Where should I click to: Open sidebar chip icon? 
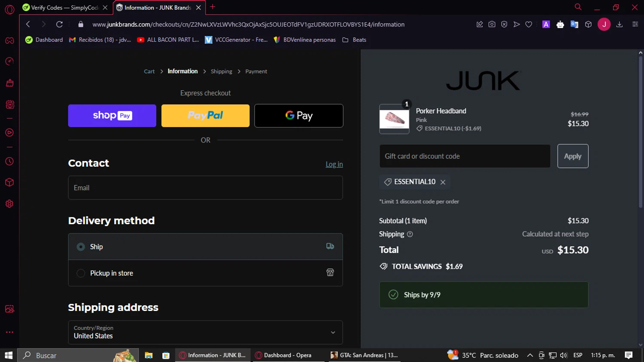tap(9, 104)
